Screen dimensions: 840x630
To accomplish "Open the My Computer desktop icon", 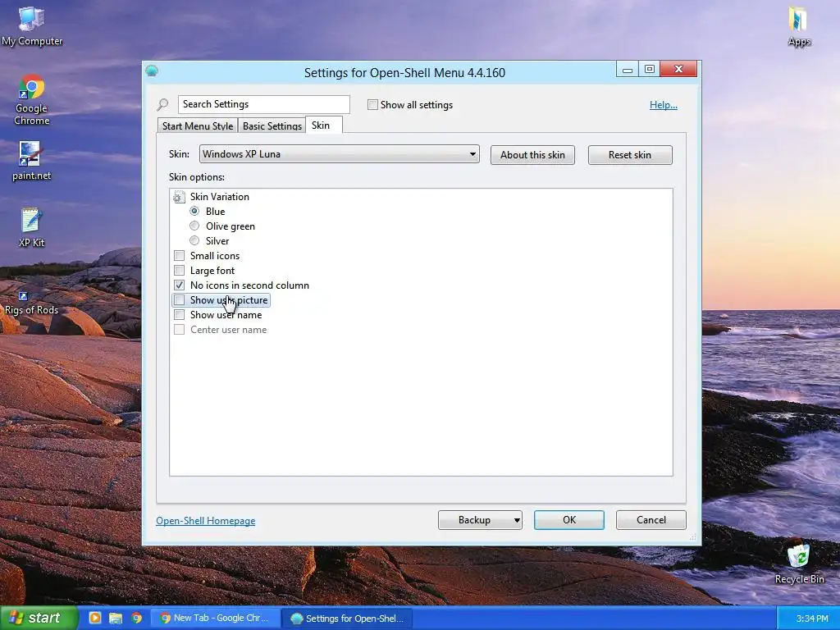I will [x=32, y=25].
